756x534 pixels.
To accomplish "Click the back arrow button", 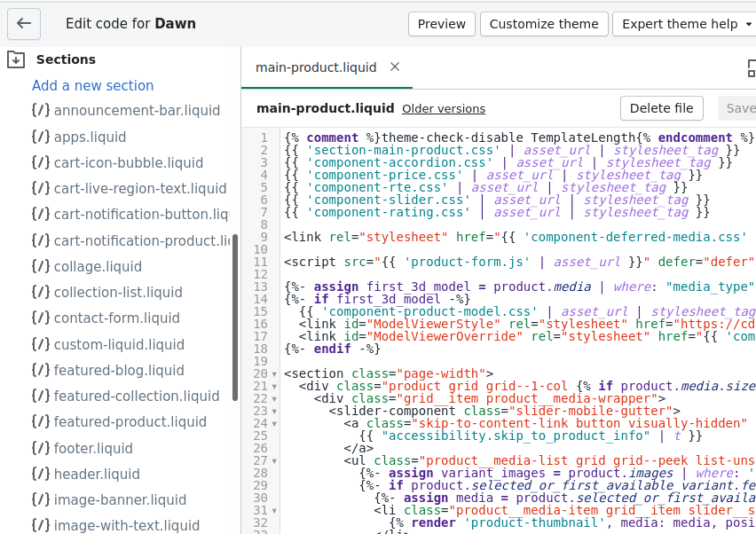I will (24, 24).
